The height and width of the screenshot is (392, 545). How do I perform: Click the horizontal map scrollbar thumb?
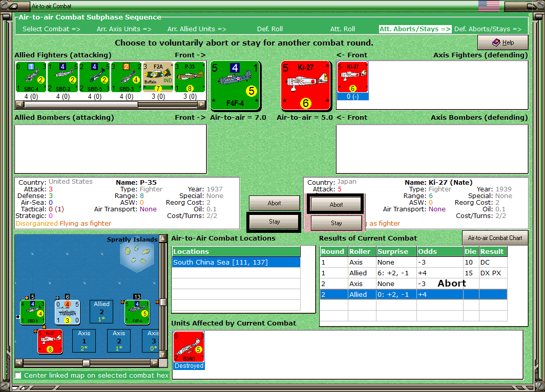coord(86,363)
